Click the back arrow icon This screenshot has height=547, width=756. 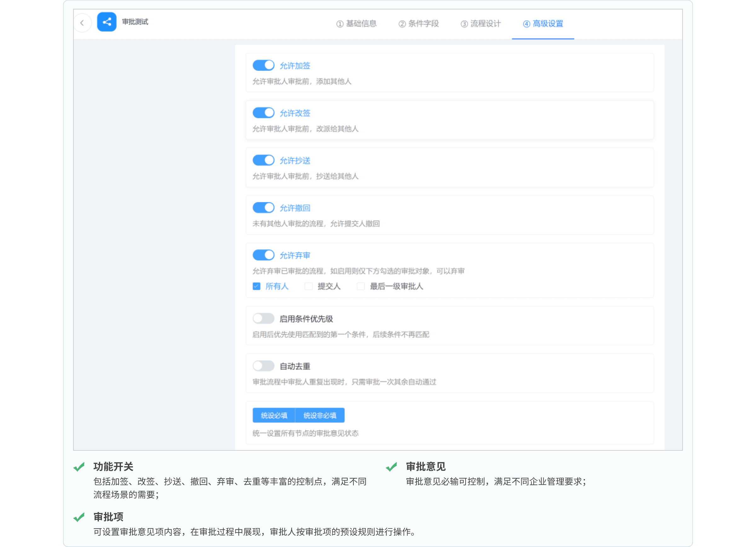point(82,23)
